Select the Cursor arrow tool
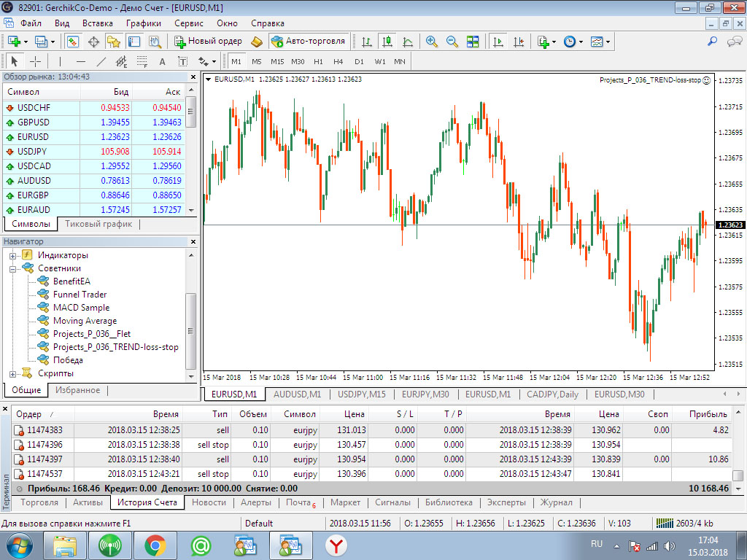The width and height of the screenshot is (747, 560). pyautogui.click(x=14, y=61)
